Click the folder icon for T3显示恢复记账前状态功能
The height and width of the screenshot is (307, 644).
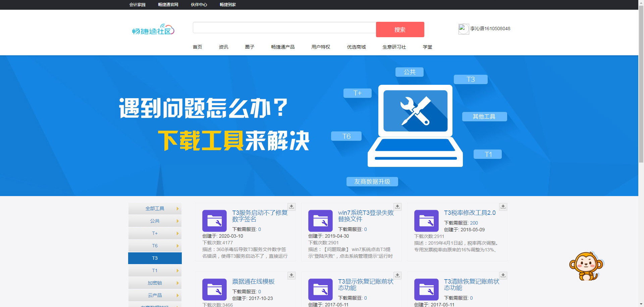[321, 290]
